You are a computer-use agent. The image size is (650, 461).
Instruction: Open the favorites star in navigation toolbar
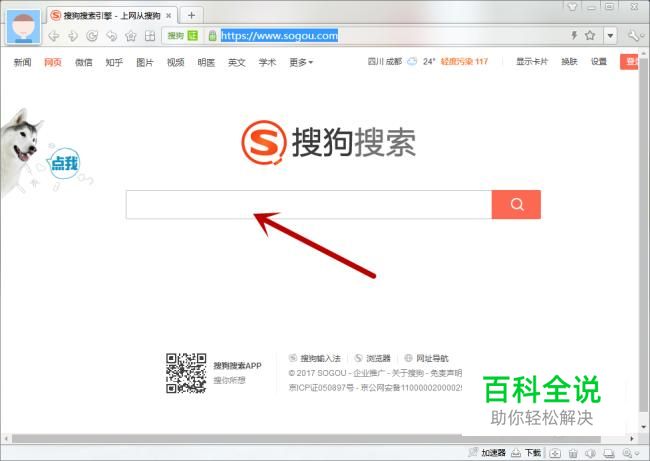(131, 36)
